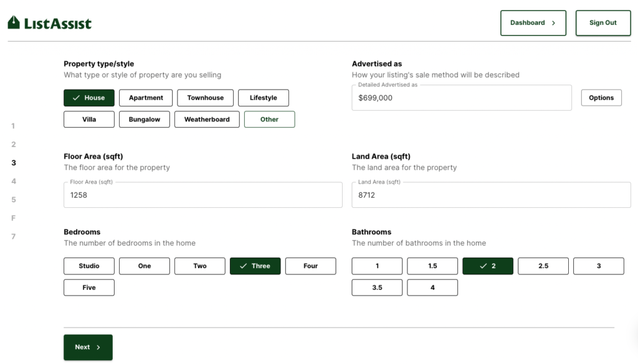The image size is (638, 364).
Task: Click the Detailed Advertised as price field
Action: tap(461, 98)
